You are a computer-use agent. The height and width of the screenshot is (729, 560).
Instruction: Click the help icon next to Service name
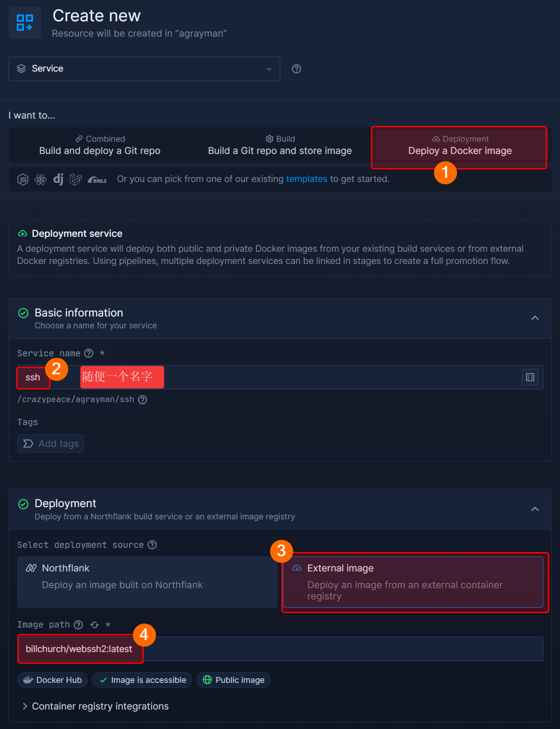coord(89,353)
